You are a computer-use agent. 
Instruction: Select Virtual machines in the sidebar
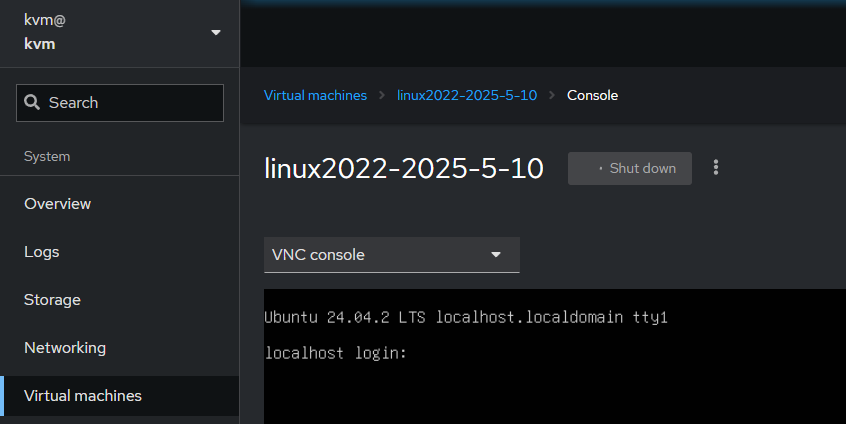[119, 396]
